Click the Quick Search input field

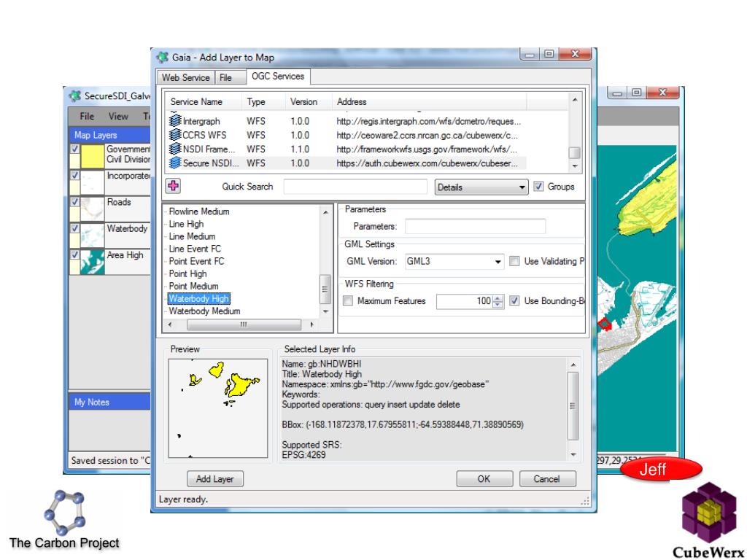click(355, 187)
